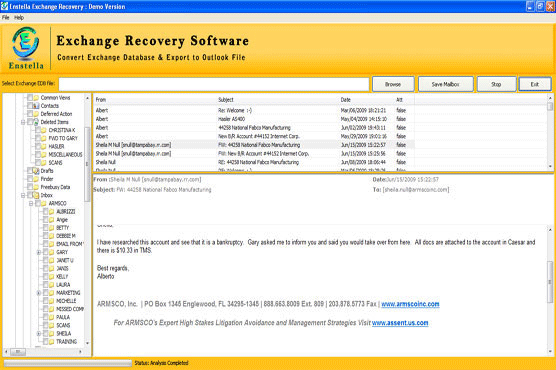Enable the Freebusy Data checkbox
Screen dimensions: 556x370
point(30,187)
